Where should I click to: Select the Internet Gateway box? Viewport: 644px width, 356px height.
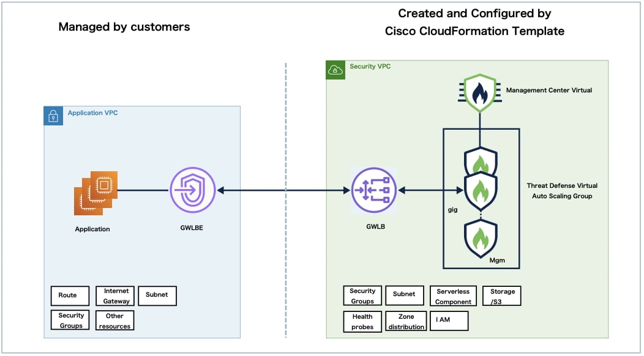coord(115,296)
